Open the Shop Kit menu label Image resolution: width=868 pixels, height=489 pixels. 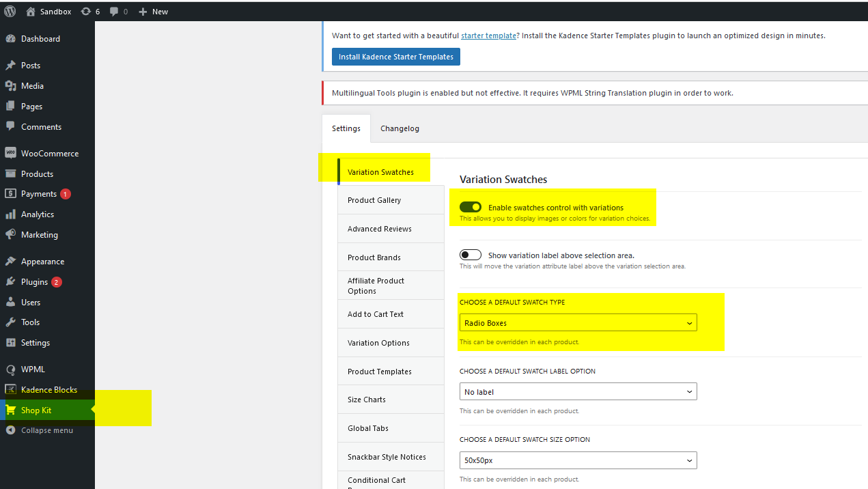36,410
